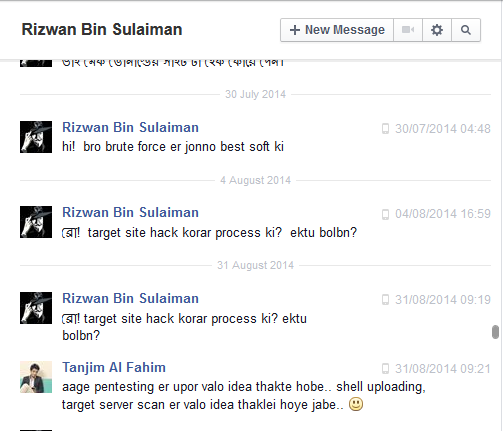Click the search conversation magnifier icon
The image size is (503, 431).
tap(466, 30)
